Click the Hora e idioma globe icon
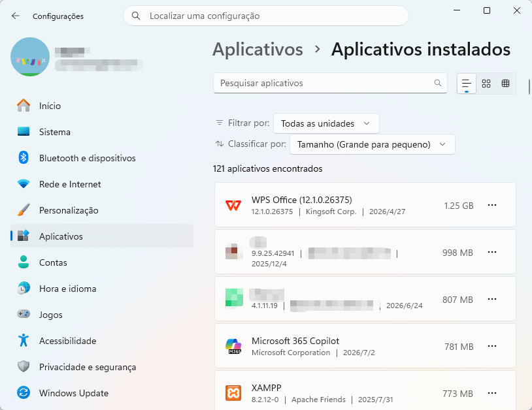 point(24,288)
